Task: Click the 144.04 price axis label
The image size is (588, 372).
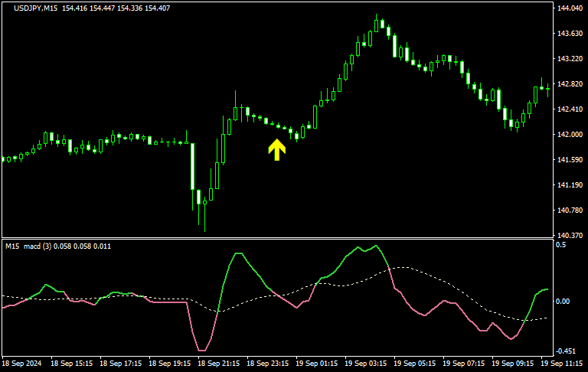Action: click(x=568, y=8)
